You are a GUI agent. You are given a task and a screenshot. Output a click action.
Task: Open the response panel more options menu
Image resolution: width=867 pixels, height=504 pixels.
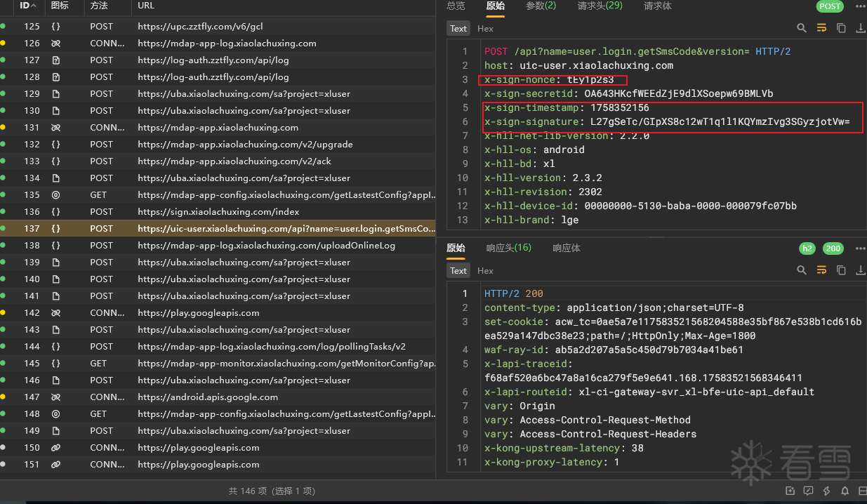pyautogui.click(x=860, y=248)
